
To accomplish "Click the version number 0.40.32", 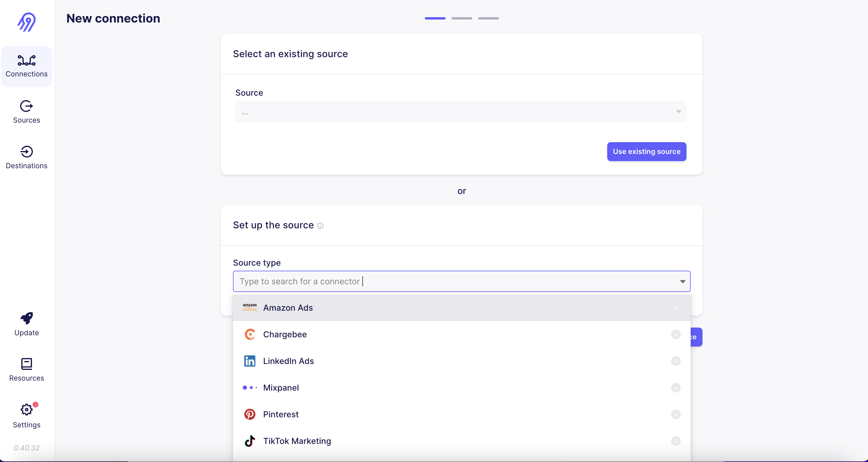I will [x=27, y=448].
